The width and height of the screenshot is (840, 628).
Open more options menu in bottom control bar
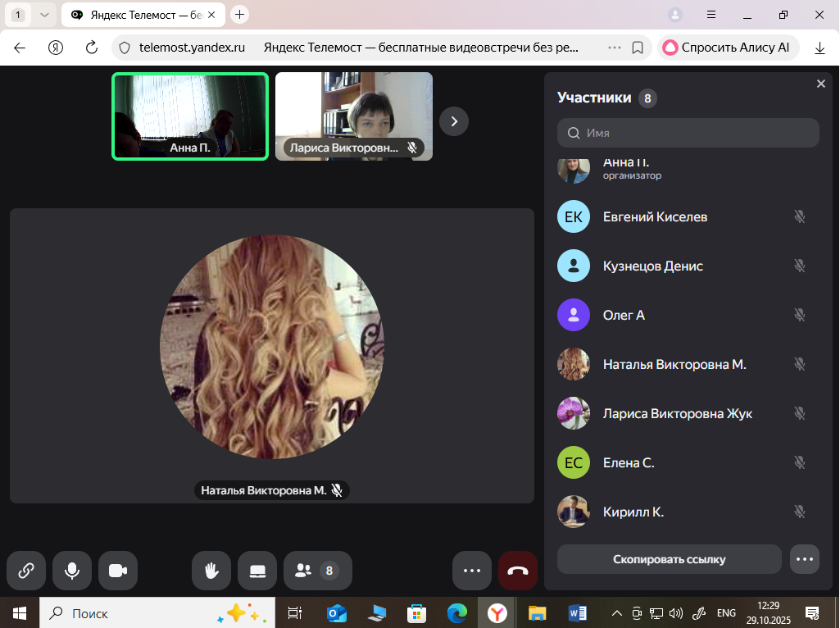471,571
